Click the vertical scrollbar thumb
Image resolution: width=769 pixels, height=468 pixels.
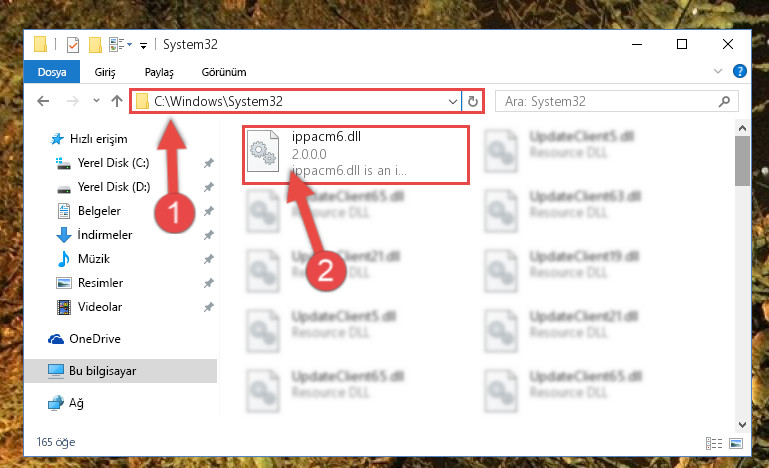[x=742, y=161]
